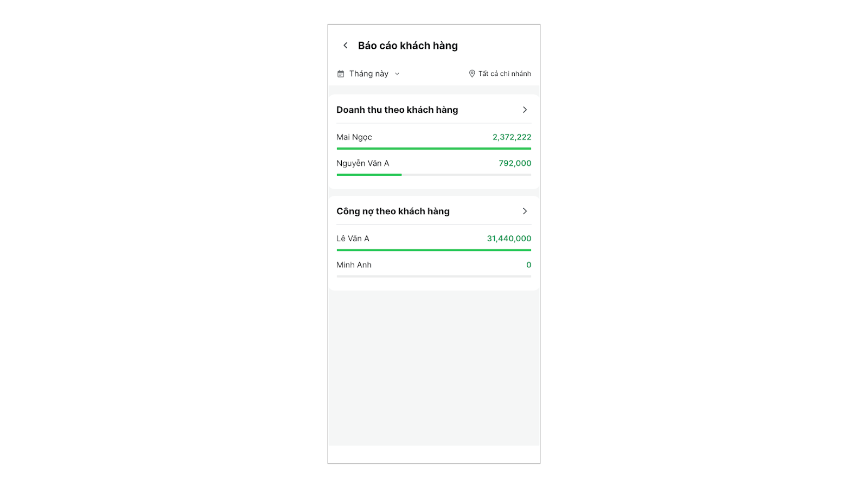Click the 31,440,000 debt amount
The height and width of the screenshot is (488, 868).
point(509,239)
